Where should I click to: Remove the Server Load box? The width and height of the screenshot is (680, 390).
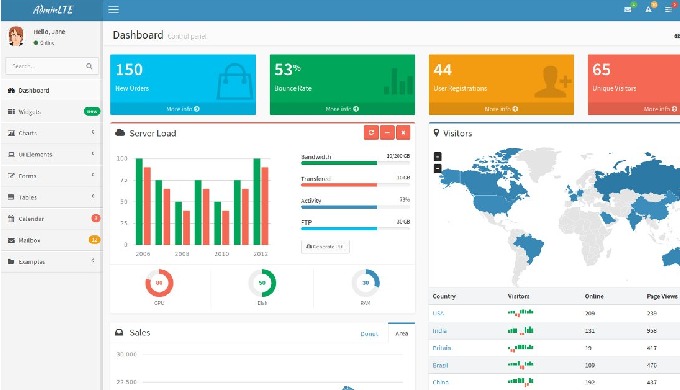(403, 133)
